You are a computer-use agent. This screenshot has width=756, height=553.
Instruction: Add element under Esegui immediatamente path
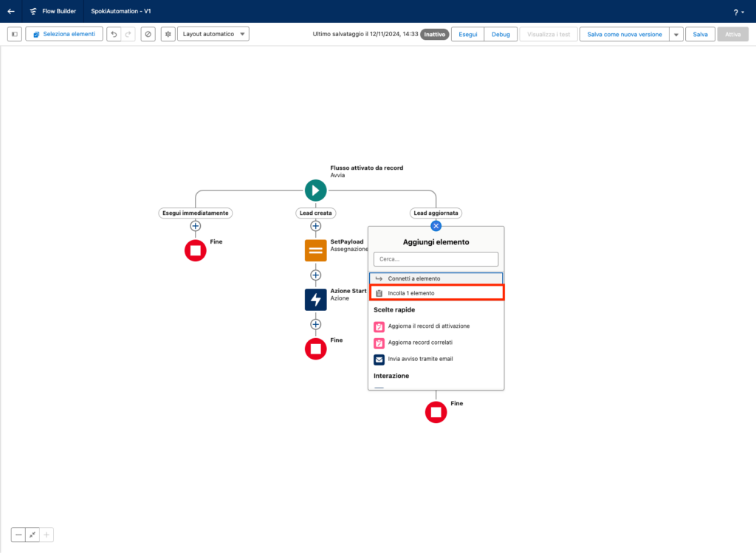click(x=196, y=226)
